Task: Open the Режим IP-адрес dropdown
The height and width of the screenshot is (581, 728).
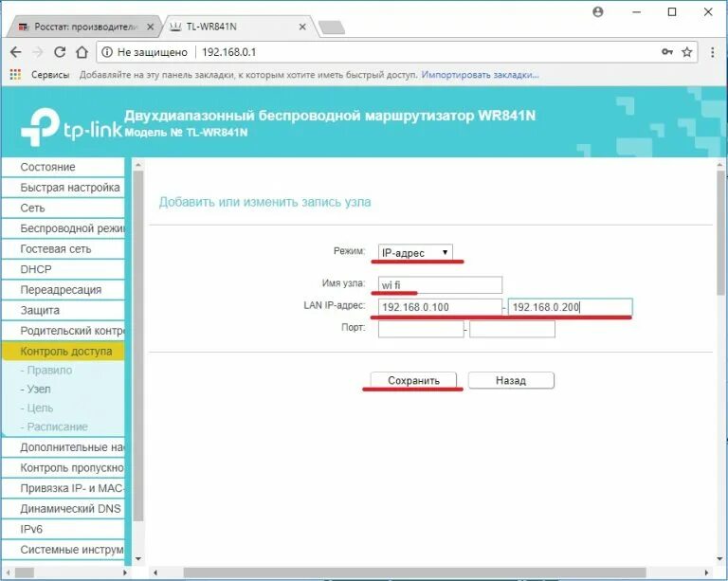Action: [415, 252]
